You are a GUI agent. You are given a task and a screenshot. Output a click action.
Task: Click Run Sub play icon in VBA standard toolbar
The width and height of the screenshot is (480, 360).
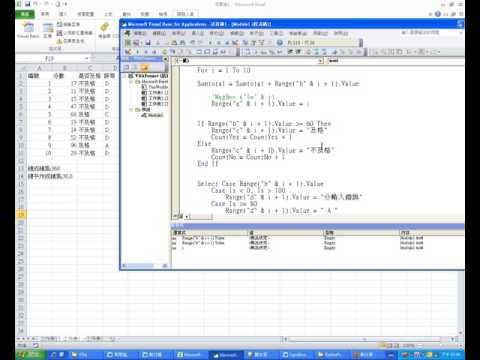tap(211, 42)
